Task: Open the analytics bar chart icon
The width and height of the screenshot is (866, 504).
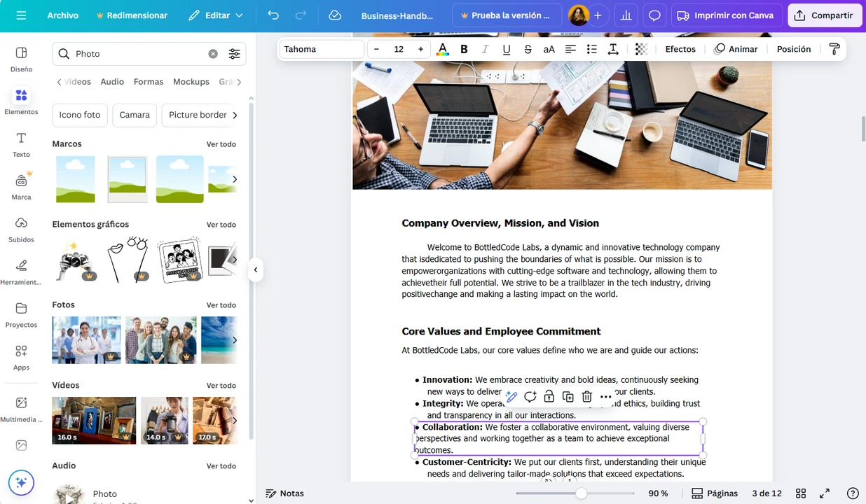Action: pyautogui.click(x=626, y=15)
